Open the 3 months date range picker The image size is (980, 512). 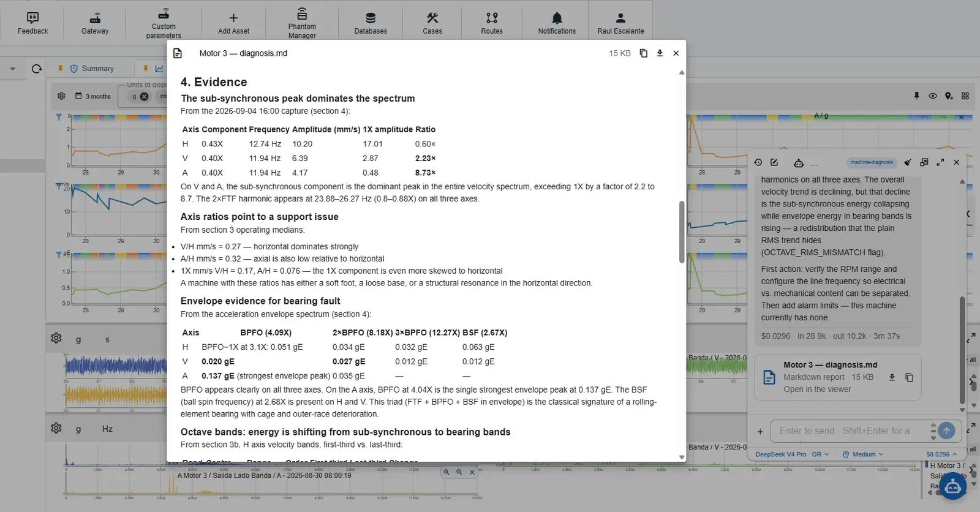pyautogui.click(x=93, y=96)
